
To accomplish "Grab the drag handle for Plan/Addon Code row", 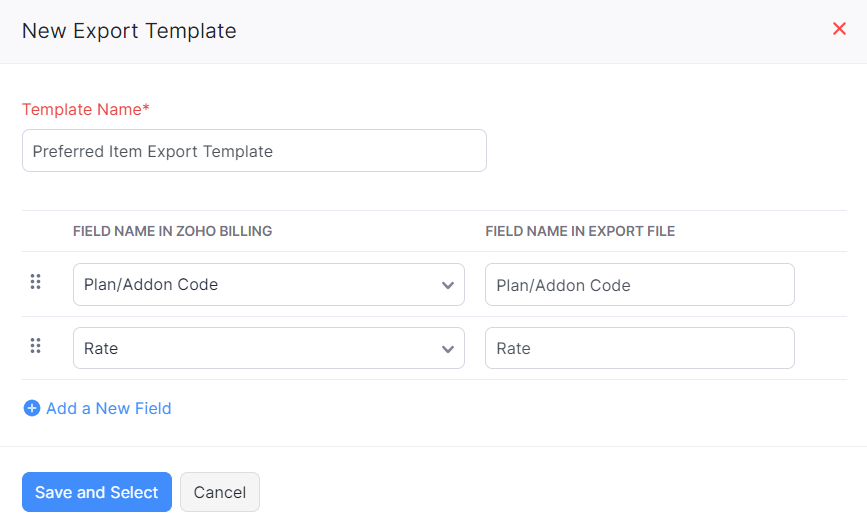I will pyautogui.click(x=36, y=283).
